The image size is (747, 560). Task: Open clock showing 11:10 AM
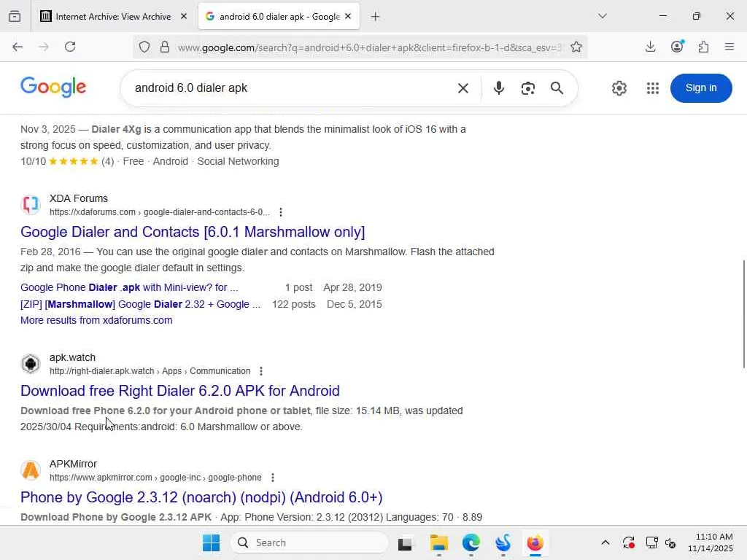[x=711, y=542]
